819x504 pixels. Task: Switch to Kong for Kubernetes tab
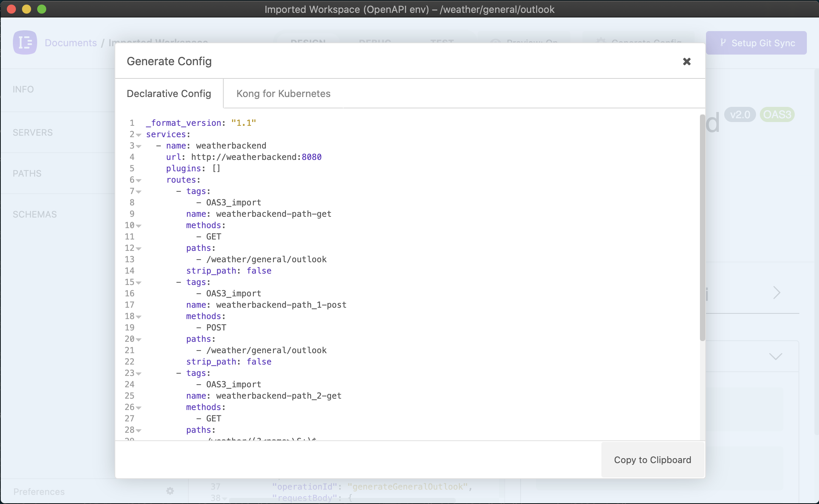click(x=283, y=94)
